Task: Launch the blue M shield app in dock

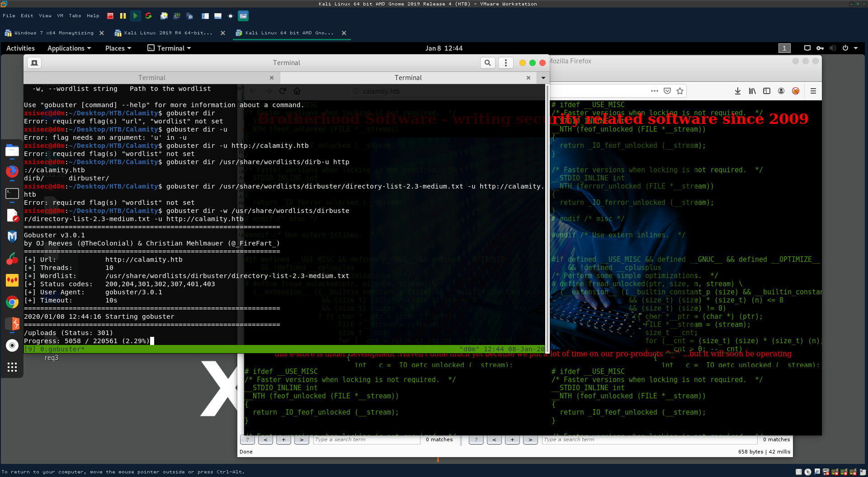Action: pyautogui.click(x=12, y=236)
